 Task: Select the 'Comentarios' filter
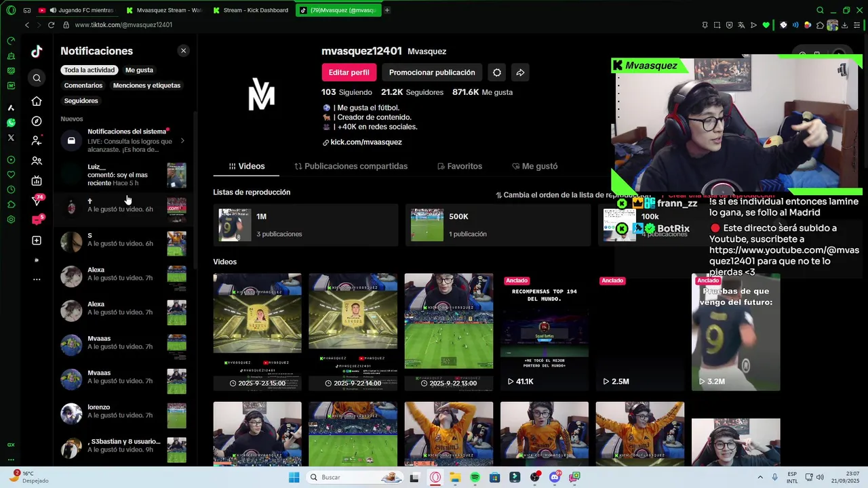point(83,85)
